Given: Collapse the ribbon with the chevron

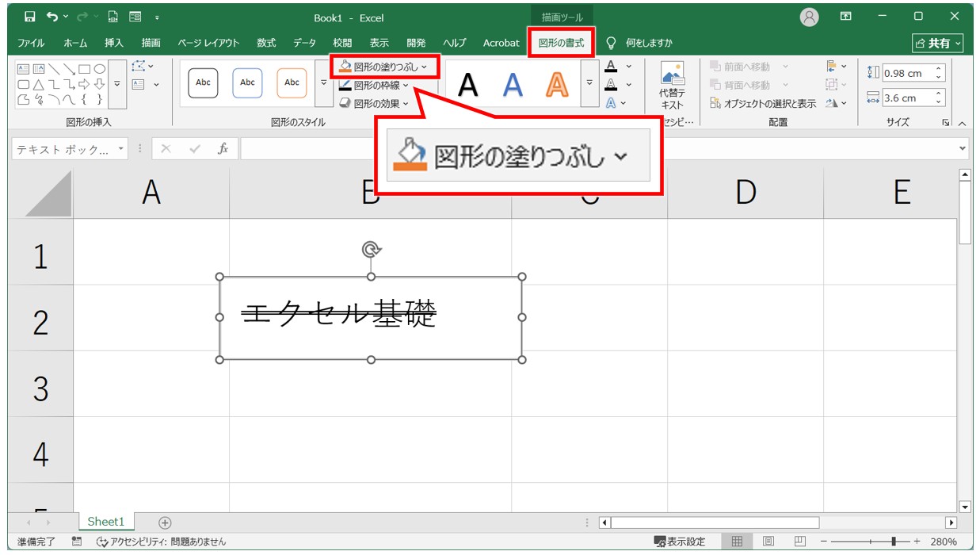Looking at the screenshot, I should coord(963,124).
